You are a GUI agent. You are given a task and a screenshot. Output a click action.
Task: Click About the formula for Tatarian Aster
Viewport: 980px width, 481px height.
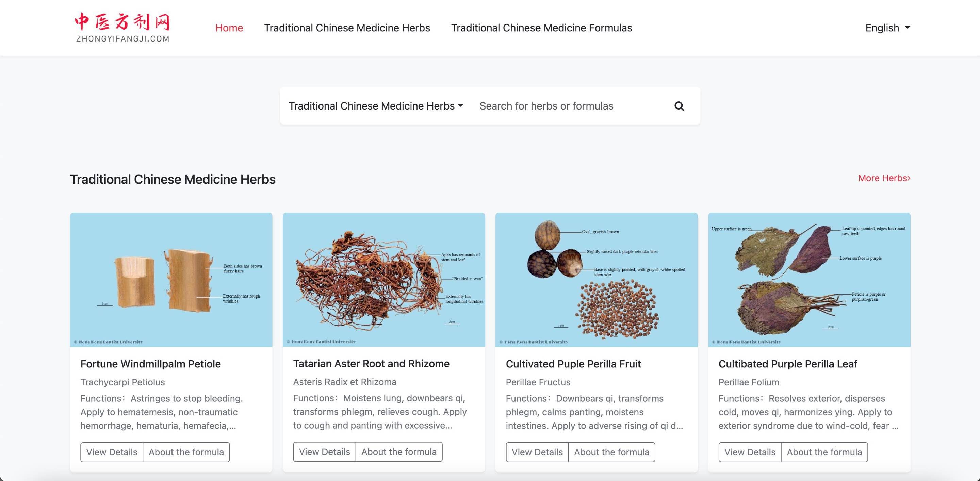tap(399, 452)
